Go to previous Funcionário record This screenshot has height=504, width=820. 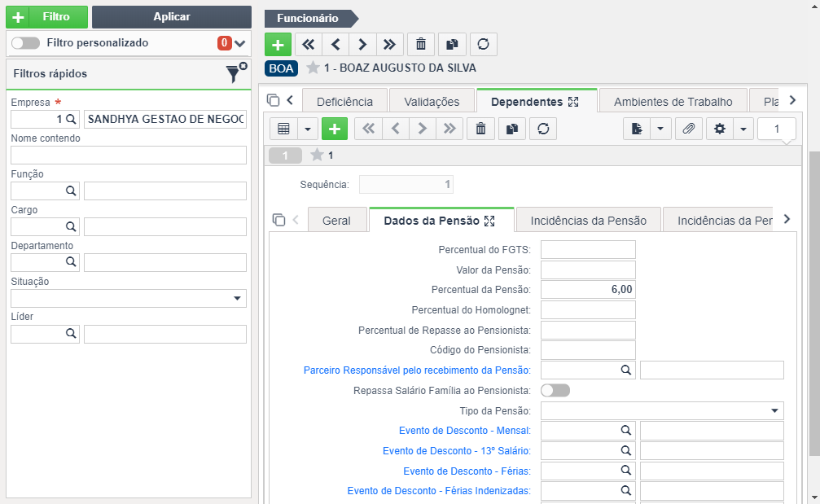click(335, 45)
